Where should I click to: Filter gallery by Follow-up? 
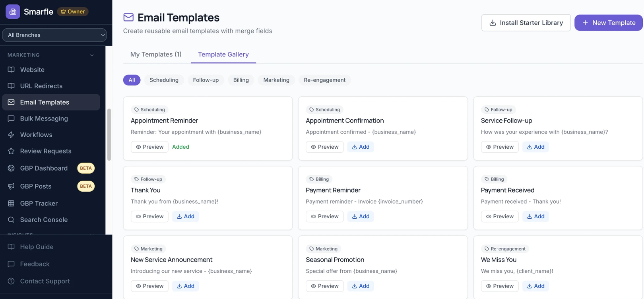click(206, 80)
